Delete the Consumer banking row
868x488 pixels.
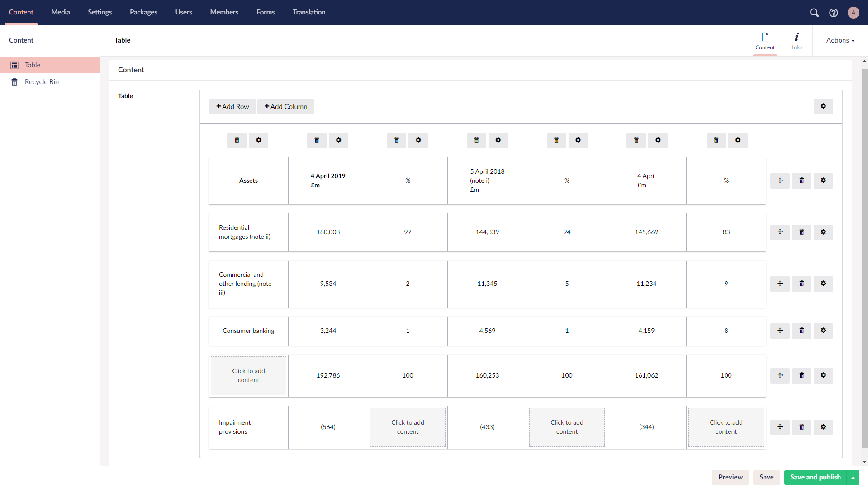coord(802,331)
